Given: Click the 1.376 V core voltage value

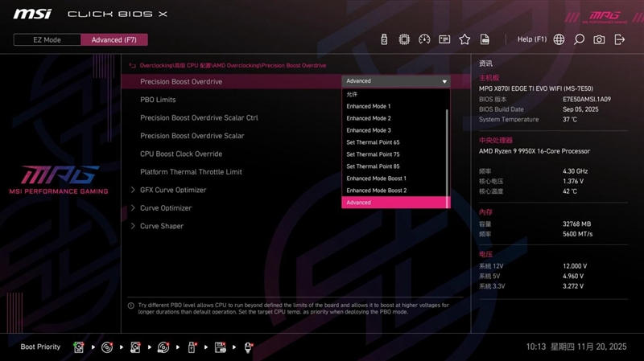Looking at the screenshot, I should point(573,181).
